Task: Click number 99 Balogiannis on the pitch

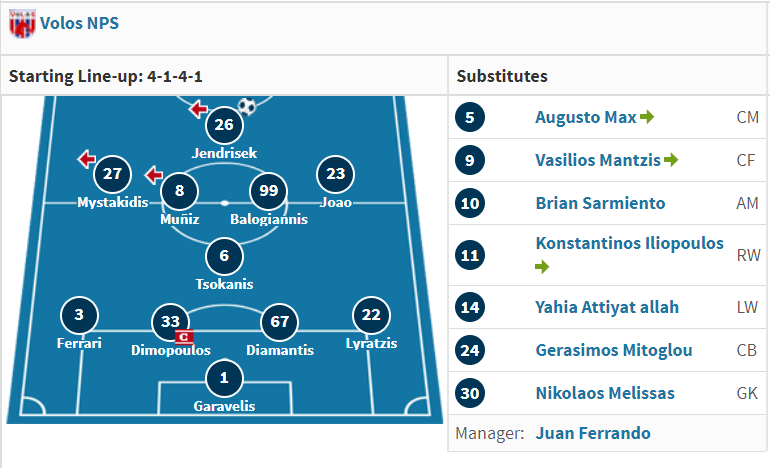Action: [269, 191]
